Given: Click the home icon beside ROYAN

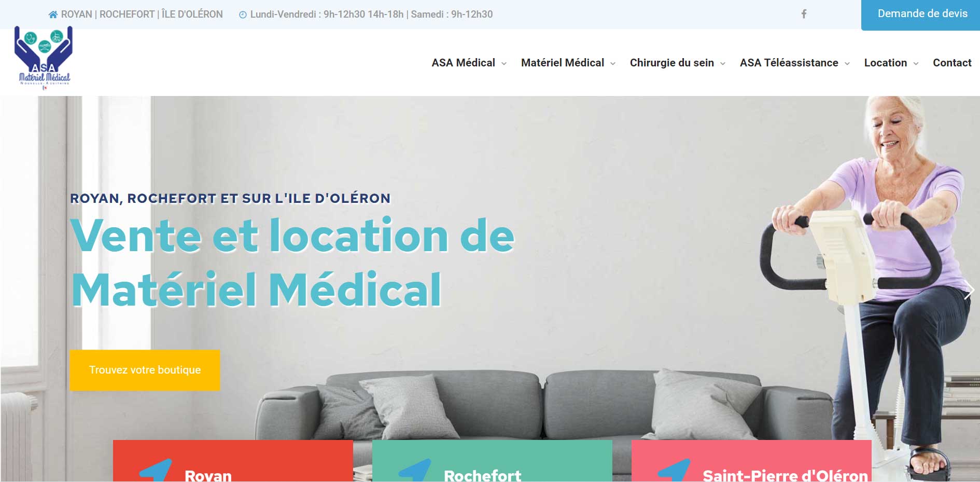Looking at the screenshot, I should pos(53,15).
